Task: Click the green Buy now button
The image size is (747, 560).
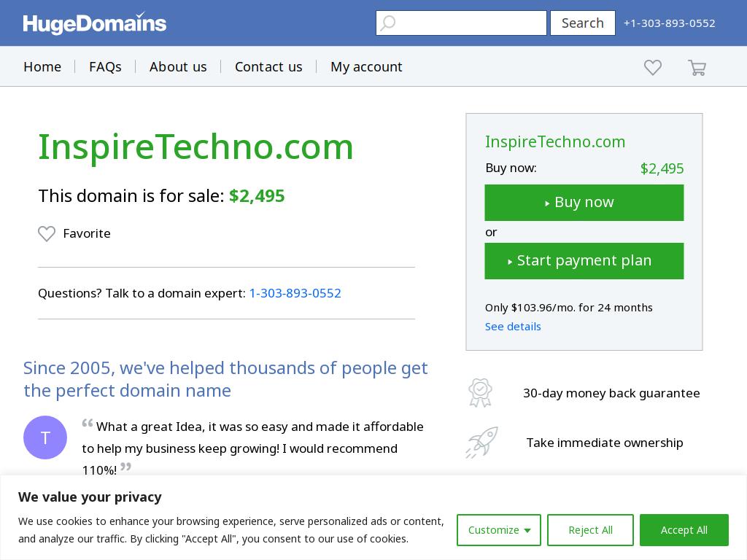Action: pyautogui.click(x=584, y=203)
